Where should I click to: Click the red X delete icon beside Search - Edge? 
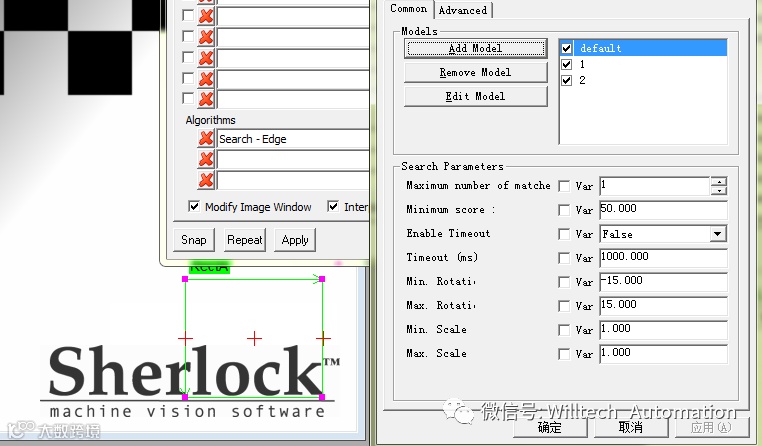coord(206,138)
